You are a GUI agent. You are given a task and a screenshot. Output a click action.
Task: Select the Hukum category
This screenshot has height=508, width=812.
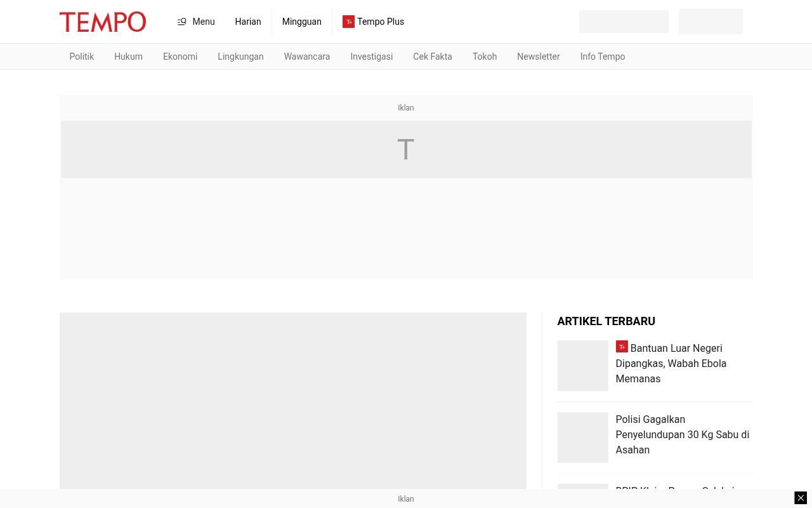[x=128, y=57]
